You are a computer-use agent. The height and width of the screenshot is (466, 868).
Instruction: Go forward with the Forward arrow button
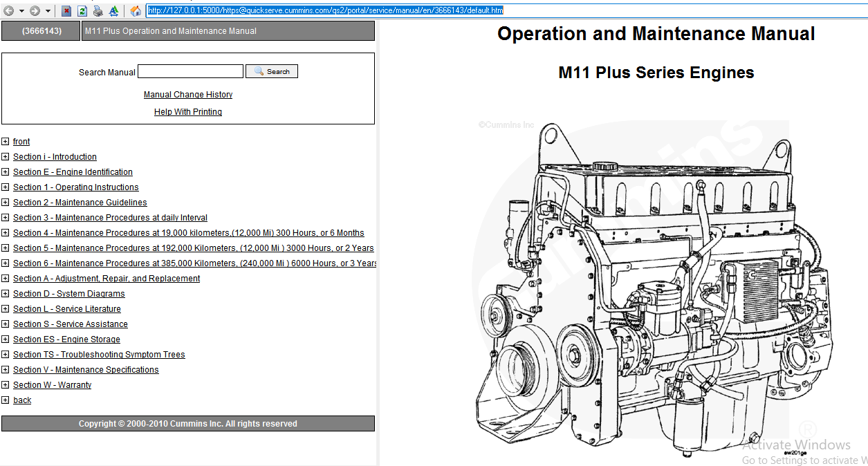[35, 11]
